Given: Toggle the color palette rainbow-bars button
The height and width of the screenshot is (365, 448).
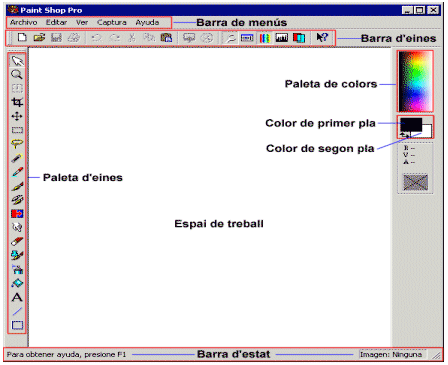Looking at the screenshot, I should pos(265,38).
